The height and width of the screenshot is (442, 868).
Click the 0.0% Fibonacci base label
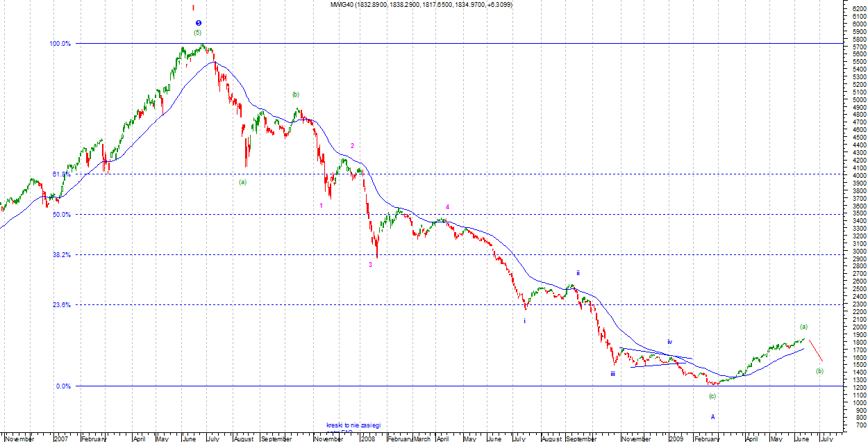tap(62, 386)
